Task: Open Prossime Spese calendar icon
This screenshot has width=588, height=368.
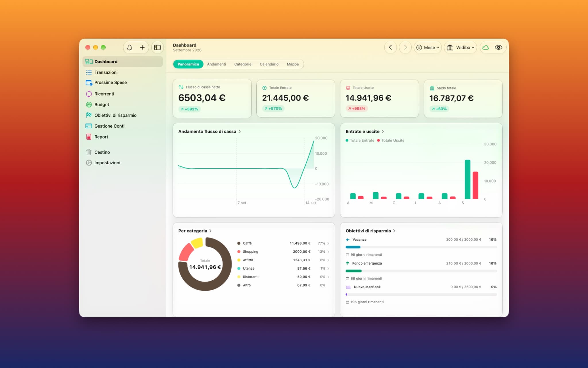Action: click(89, 83)
